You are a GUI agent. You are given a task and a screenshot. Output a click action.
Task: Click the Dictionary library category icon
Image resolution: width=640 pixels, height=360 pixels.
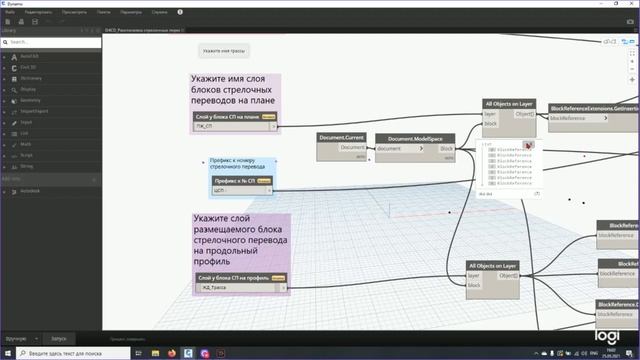tap(14, 79)
